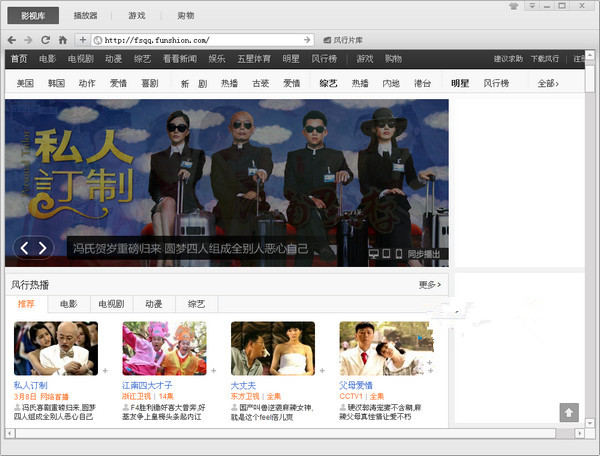Open title bar dropdown menu arrow
This screenshot has width=600, height=456.
pos(530,6)
